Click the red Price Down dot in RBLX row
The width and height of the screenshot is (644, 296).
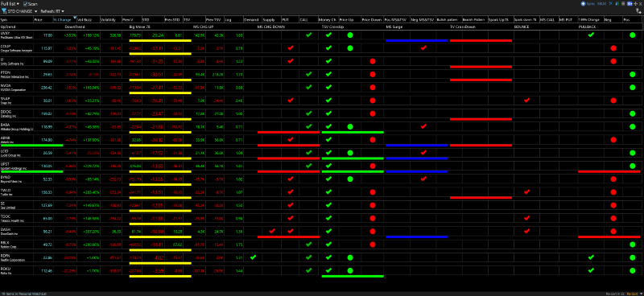coord(373,245)
